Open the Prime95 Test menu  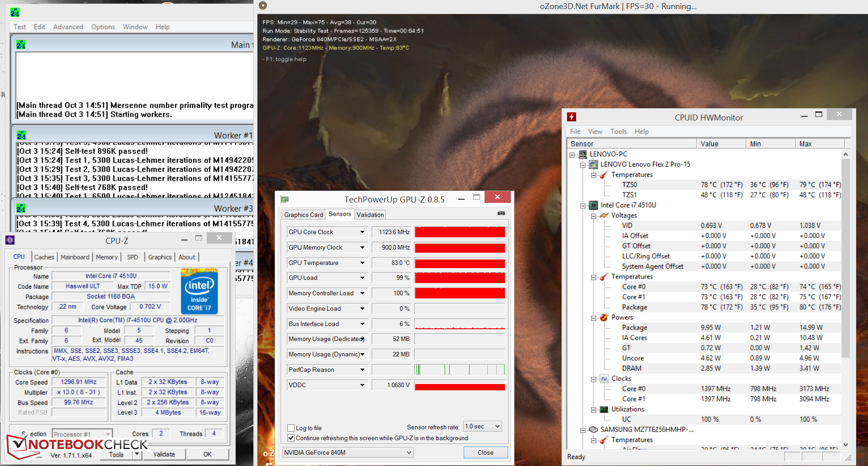coord(19,27)
